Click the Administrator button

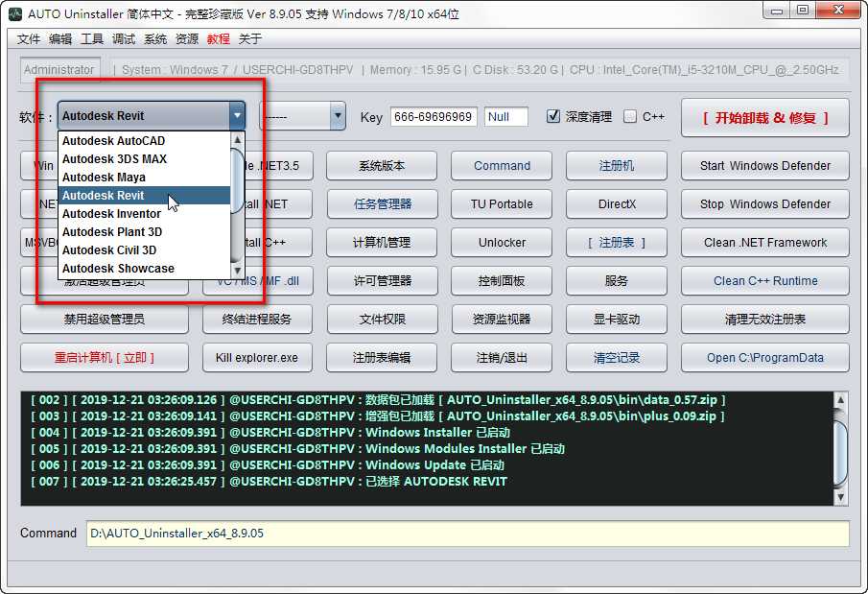pyautogui.click(x=59, y=70)
